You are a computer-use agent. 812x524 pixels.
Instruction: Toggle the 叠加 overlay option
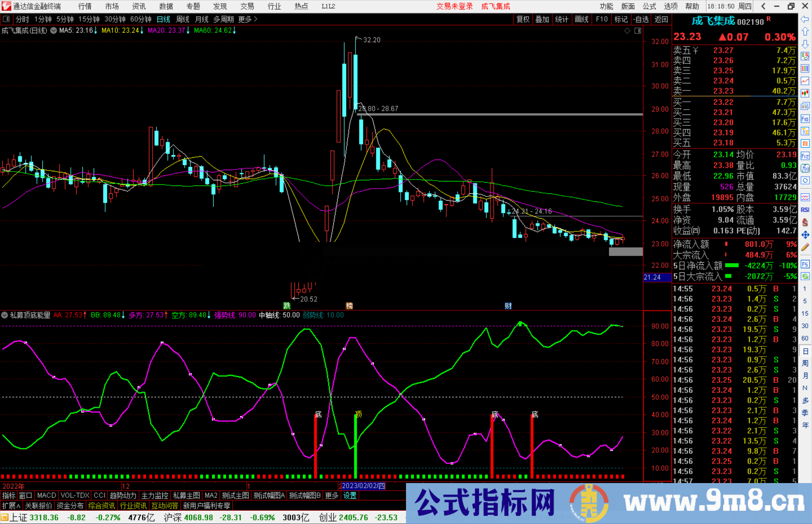pos(542,19)
